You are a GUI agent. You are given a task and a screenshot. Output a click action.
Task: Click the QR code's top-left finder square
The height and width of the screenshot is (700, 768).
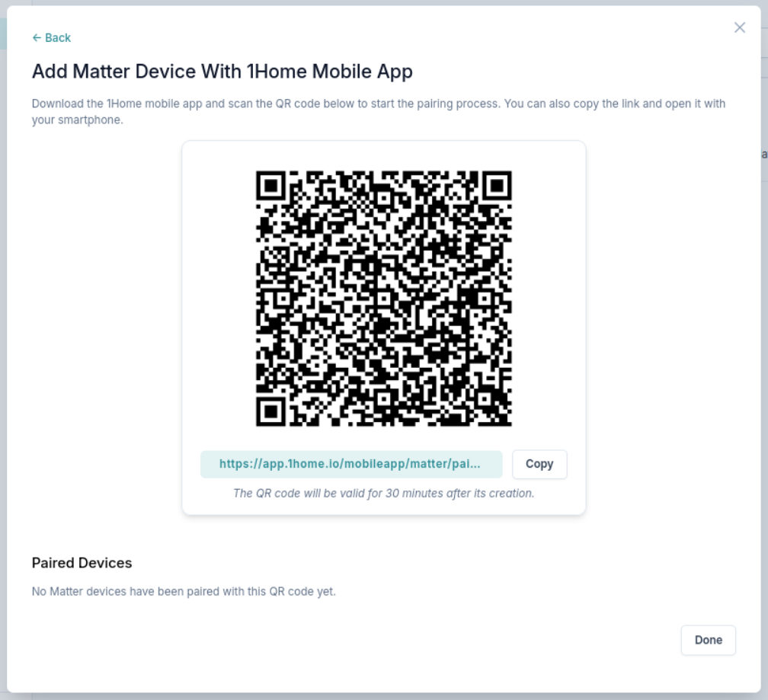click(270, 185)
